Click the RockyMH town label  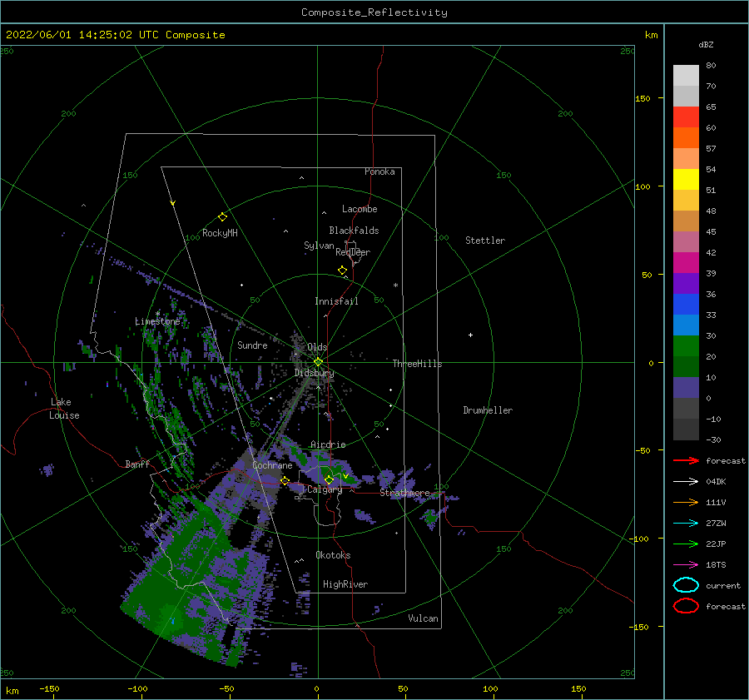coord(220,233)
